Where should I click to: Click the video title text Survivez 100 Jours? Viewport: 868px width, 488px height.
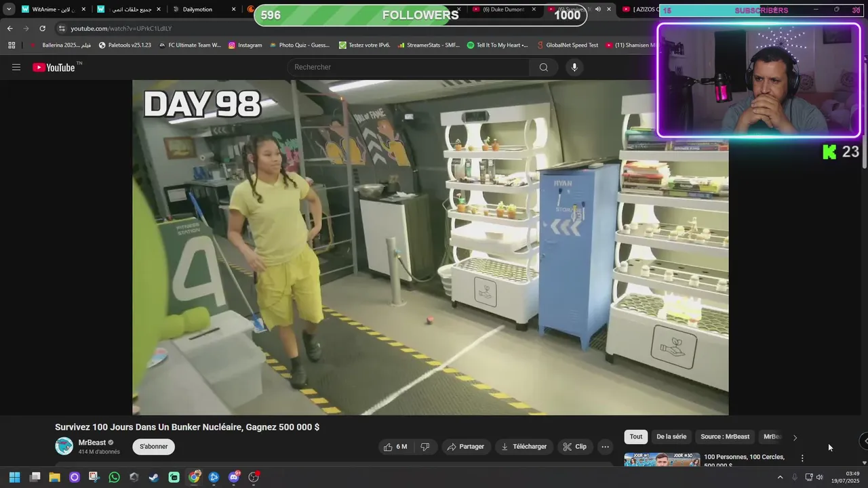[x=187, y=427]
